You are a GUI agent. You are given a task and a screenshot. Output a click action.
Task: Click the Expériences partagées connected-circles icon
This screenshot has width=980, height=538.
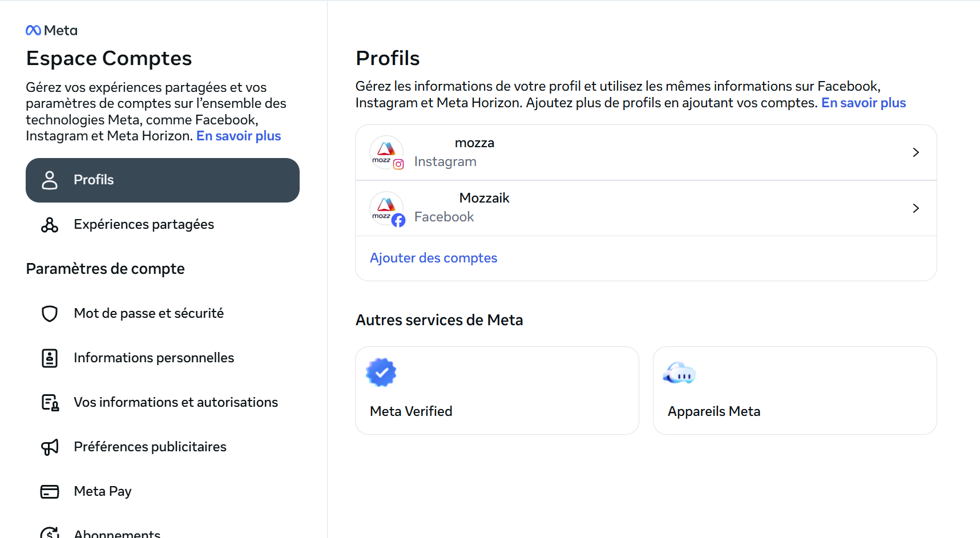tap(50, 225)
